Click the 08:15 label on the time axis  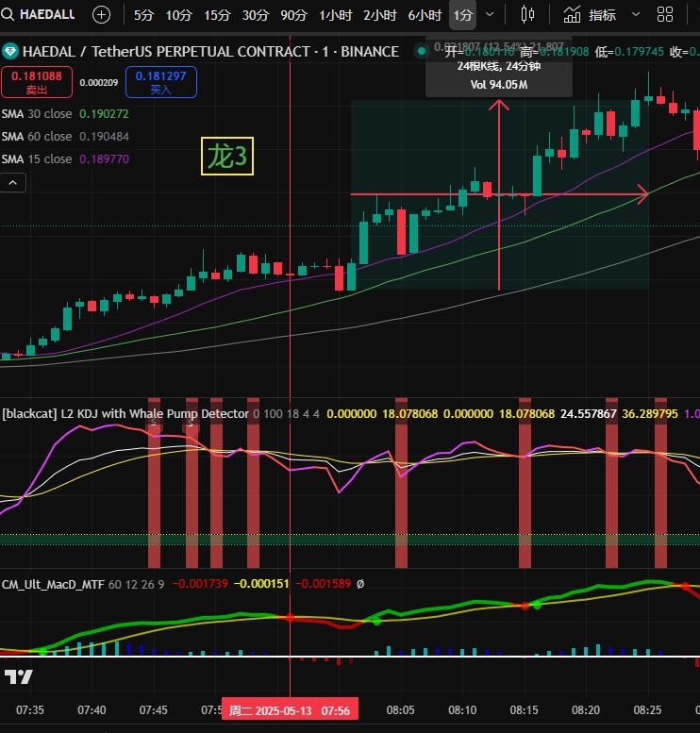point(524,710)
